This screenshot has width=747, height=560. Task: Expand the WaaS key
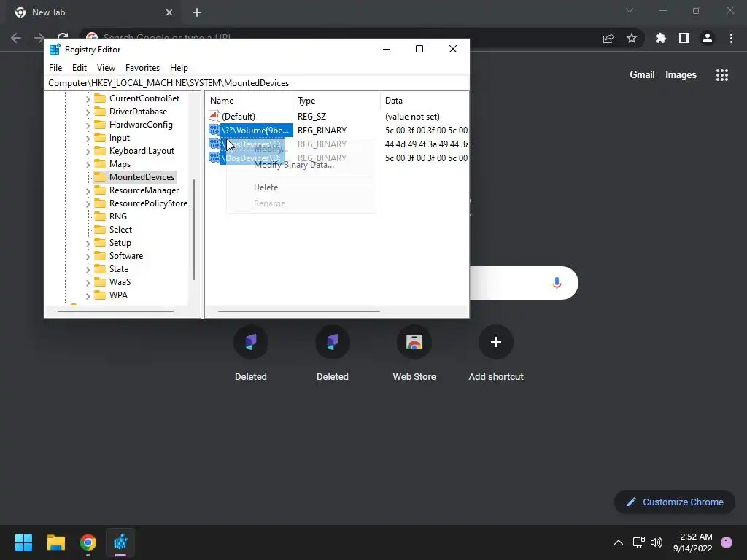click(88, 282)
